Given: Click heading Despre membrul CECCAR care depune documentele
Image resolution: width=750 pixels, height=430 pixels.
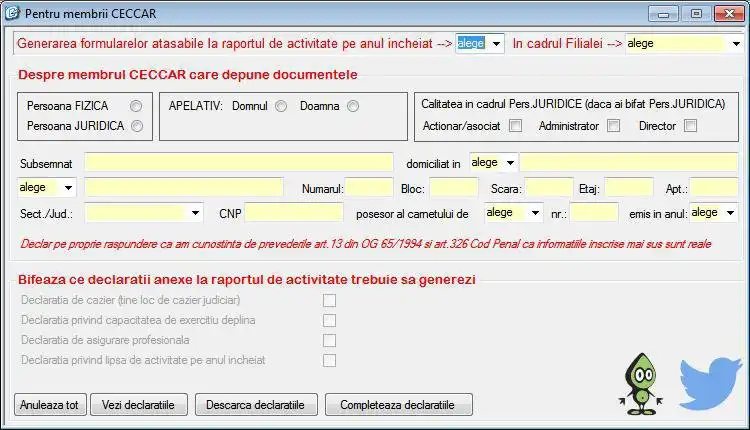Looking at the screenshot, I should click(188, 75).
